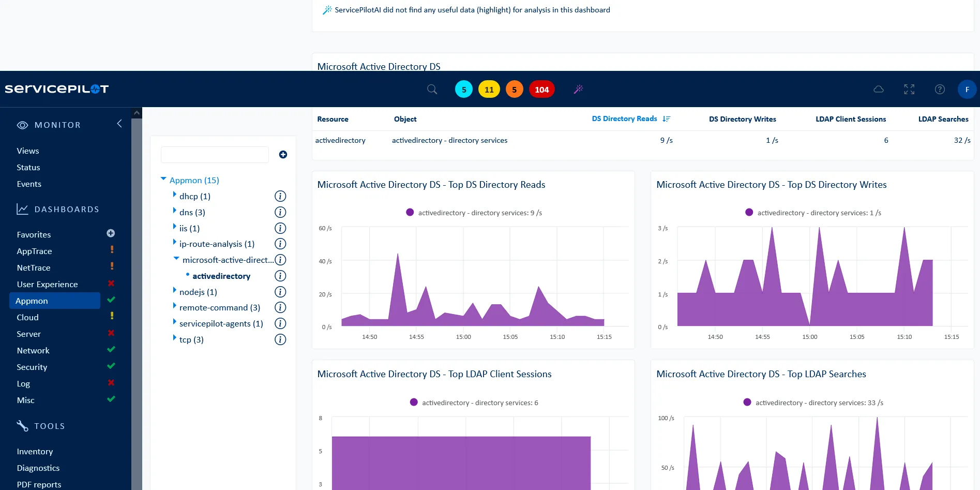Open the help question mark icon
The height and width of the screenshot is (490, 980).
click(940, 89)
